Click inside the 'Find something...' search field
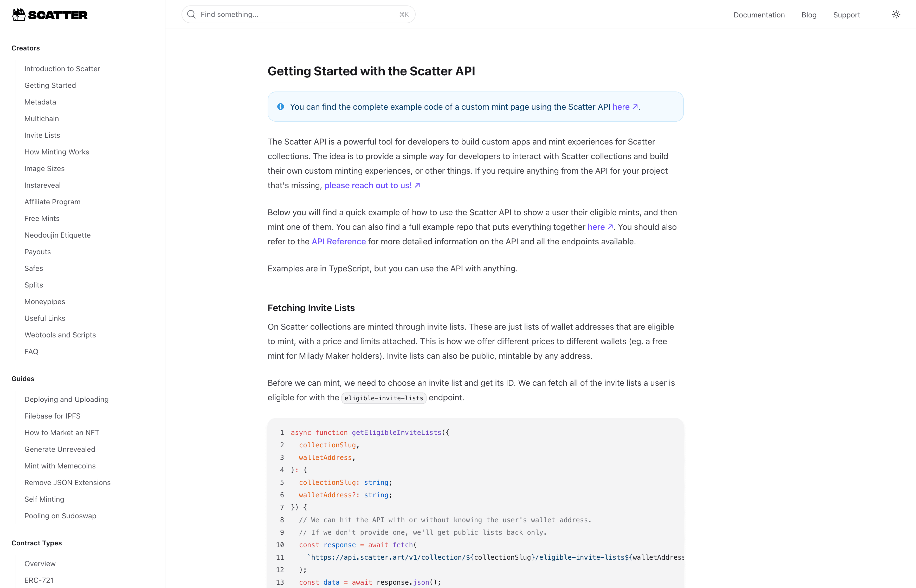The width and height of the screenshot is (916, 588). click(267, 14)
